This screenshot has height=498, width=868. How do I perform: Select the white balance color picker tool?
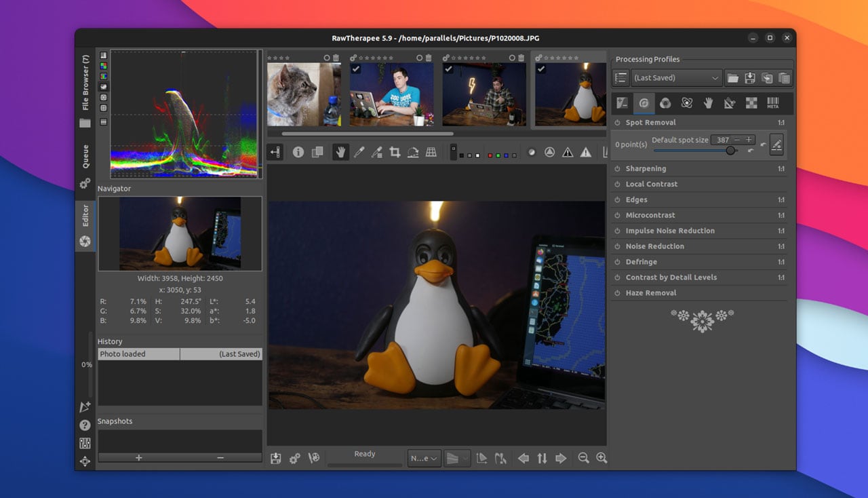click(x=359, y=153)
